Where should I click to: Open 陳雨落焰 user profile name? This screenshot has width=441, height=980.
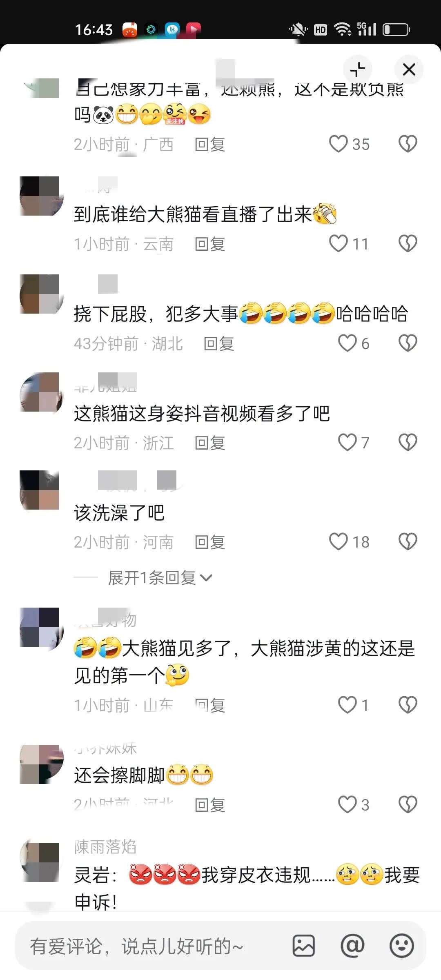(105, 847)
